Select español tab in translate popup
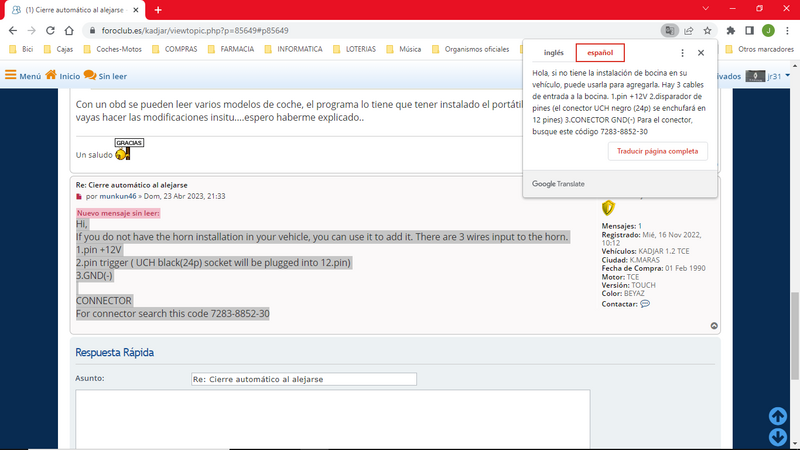800x450 pixels. click(x=600, y=53)
